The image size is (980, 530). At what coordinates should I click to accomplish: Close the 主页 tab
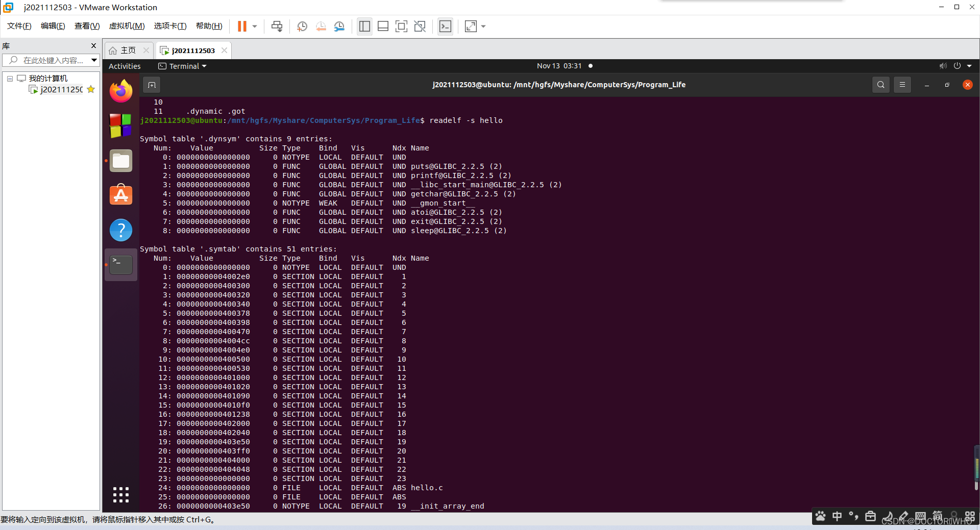146,51
